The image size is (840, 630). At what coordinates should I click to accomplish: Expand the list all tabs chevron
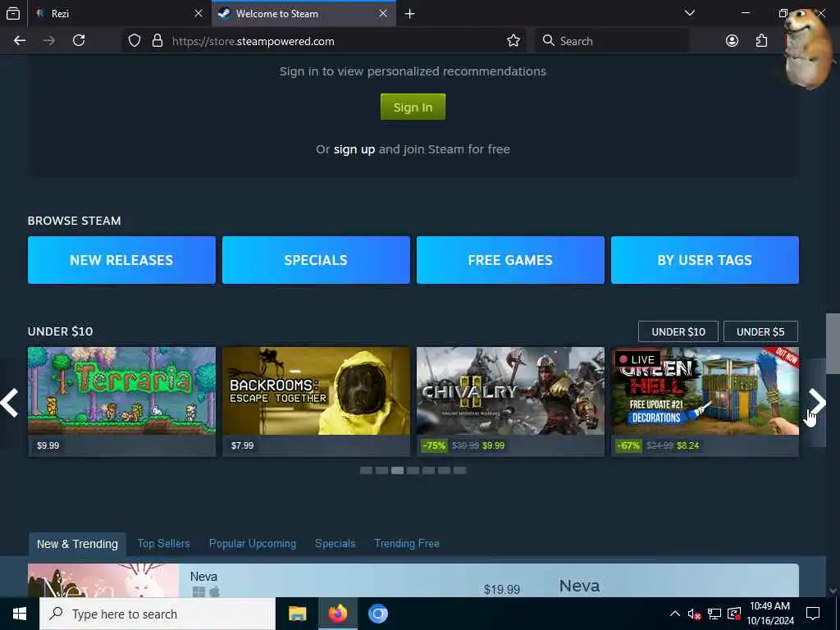pyautogui.click(x=689, y=13)
